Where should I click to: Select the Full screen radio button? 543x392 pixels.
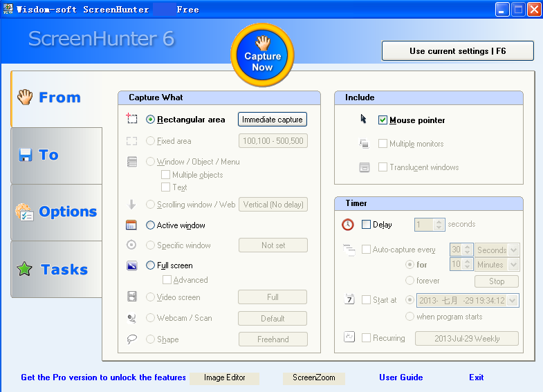click(x=151, y=265)
